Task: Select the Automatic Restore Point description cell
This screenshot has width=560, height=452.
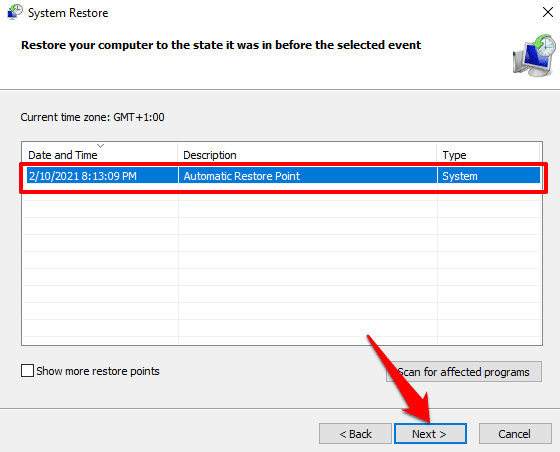Action: (242, 176)
